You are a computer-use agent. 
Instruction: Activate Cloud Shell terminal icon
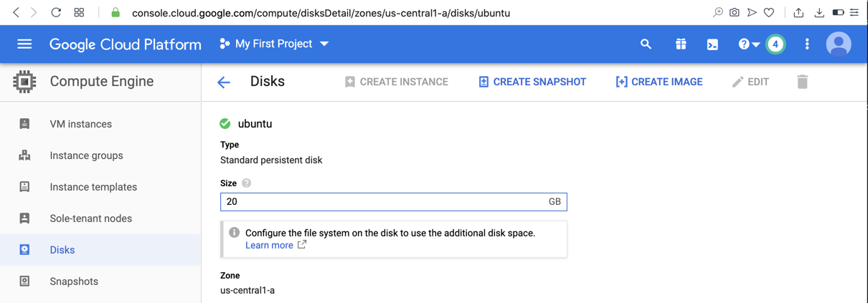(x=712, y=44)
